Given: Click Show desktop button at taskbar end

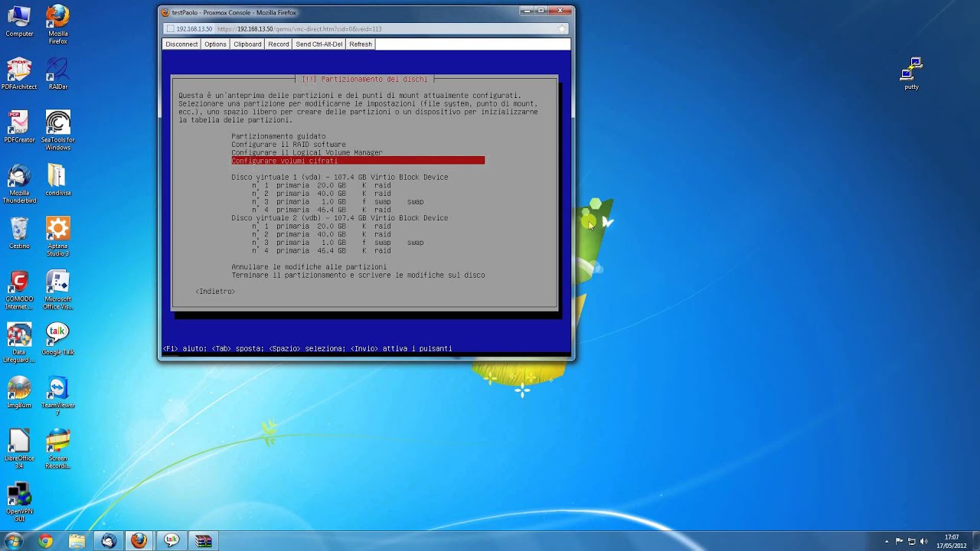Looking at the screenshot, I should click(x=975, y=541).
